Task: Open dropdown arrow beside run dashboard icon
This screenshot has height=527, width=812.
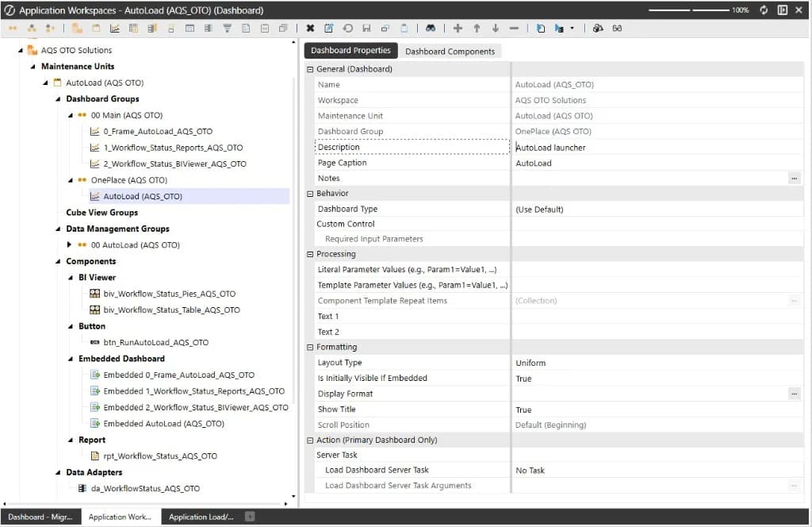Action: pyautogui.click(x=573, y=29)
